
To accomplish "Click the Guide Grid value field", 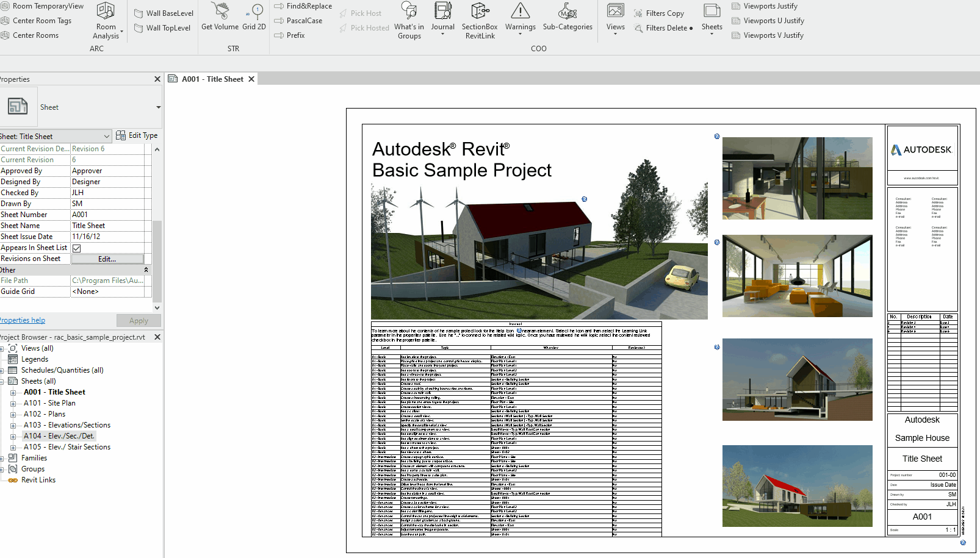I will (x=107, y=292).
